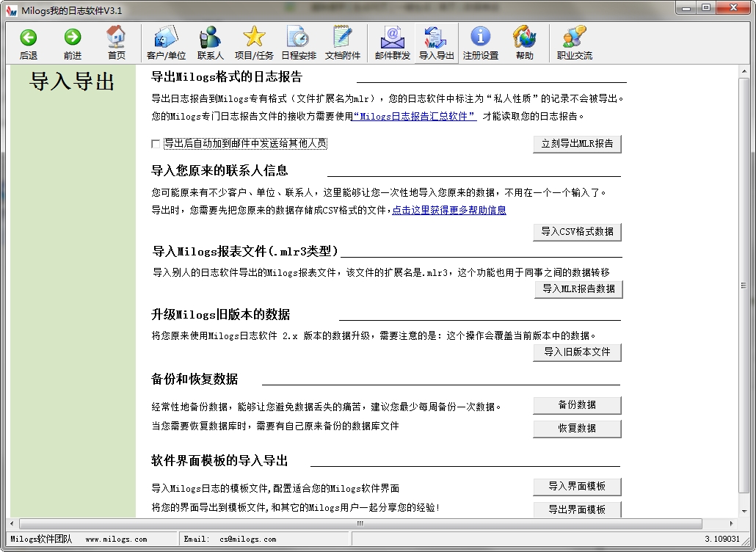Image resolution: width=756 pixels, height=552 pixels.
Task: Restore database with 恢复数据 button
Action: 577,429
